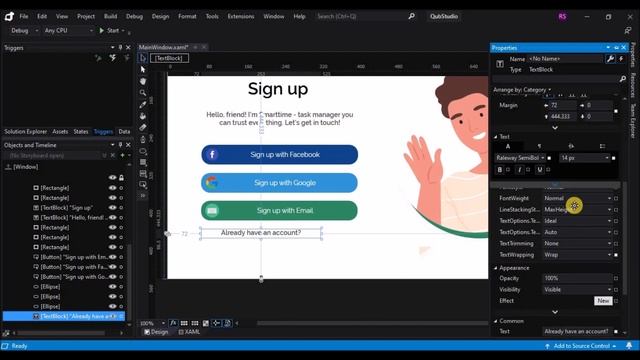Viewport: 640px width, 360px height.
Task: Open the ellipse shape tool flyout
Action: [142, 151]
